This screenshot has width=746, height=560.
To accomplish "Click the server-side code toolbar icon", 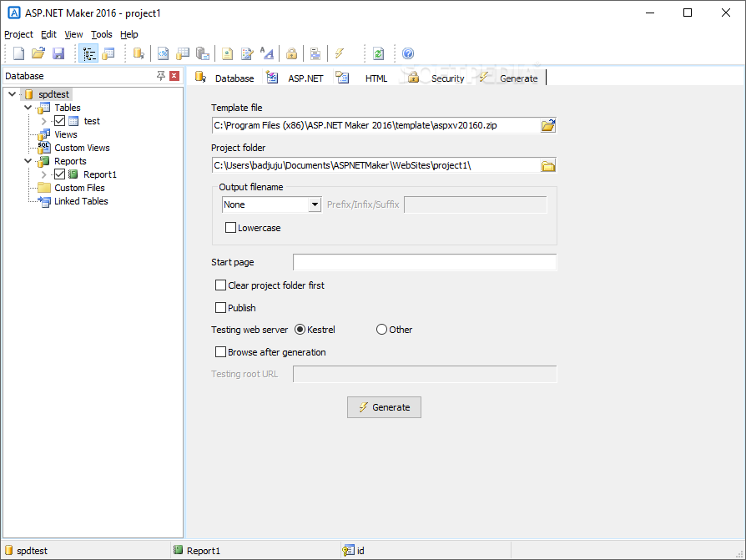I will tap(163, 53).
